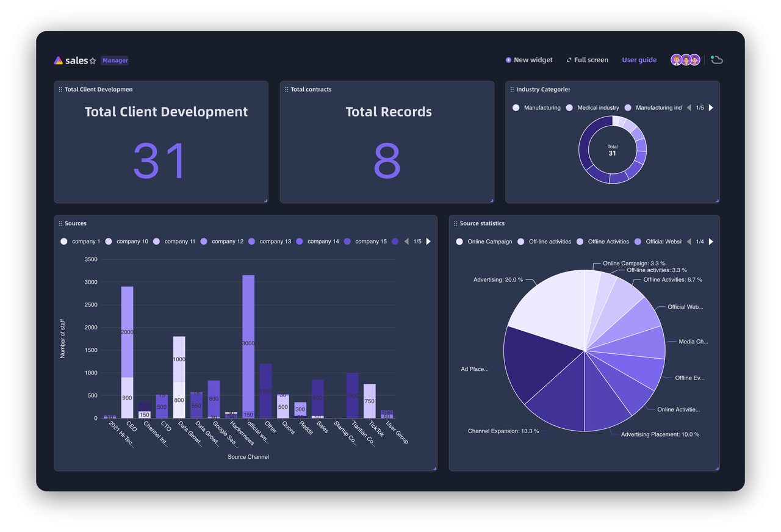The width and height of the screenshot is (781, 532).
Task: Go to next legend page in Sources
Action: click(x=428, y=242)
